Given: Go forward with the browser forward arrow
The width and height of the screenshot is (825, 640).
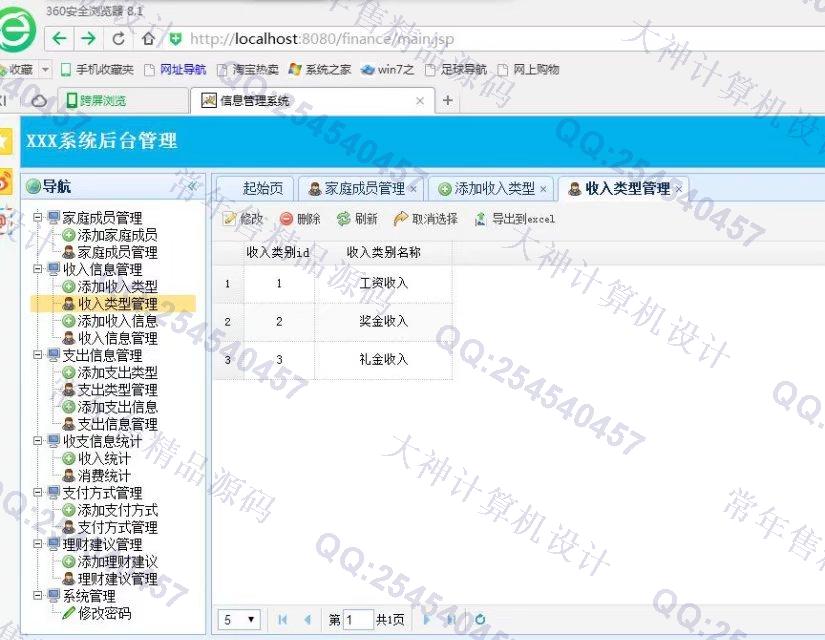Looking at the screenshot, I should tap(88, 38).
